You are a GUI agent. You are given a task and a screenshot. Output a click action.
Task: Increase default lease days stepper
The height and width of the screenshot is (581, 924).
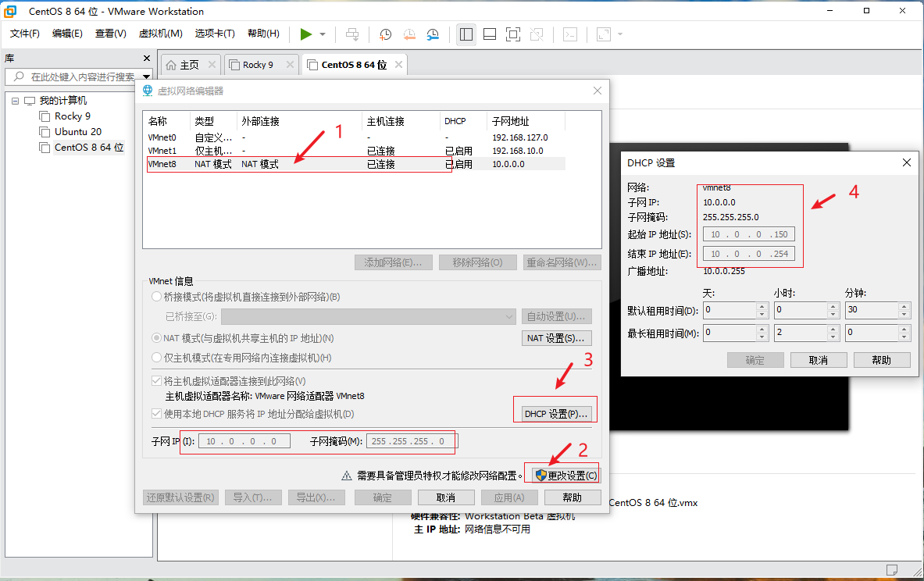coord(762,306)
